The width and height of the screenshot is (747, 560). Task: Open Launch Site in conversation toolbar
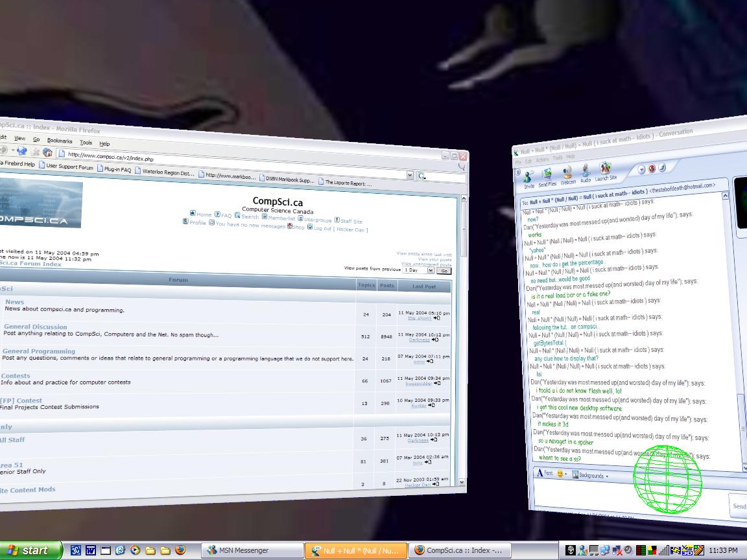tap(606, 170)
